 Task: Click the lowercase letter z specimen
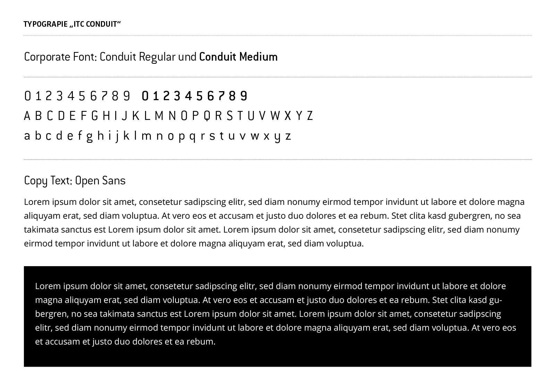288,137
